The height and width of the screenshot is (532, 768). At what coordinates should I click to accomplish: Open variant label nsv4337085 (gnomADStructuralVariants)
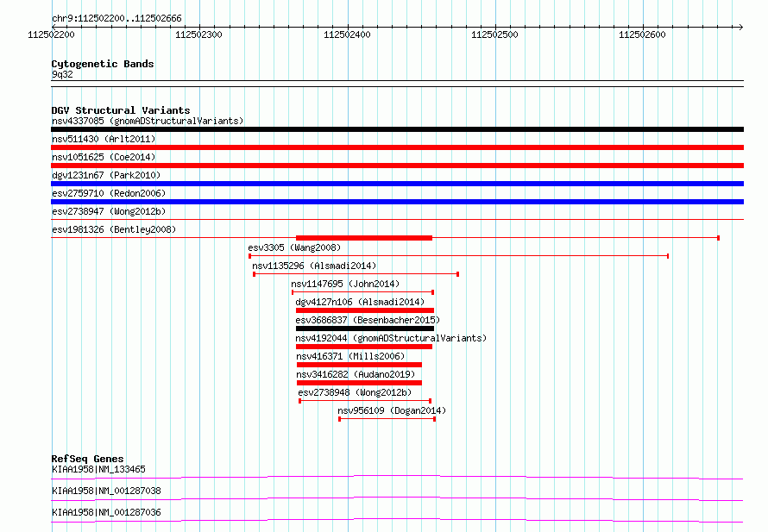pyautogui.click(x=148, y=121)
